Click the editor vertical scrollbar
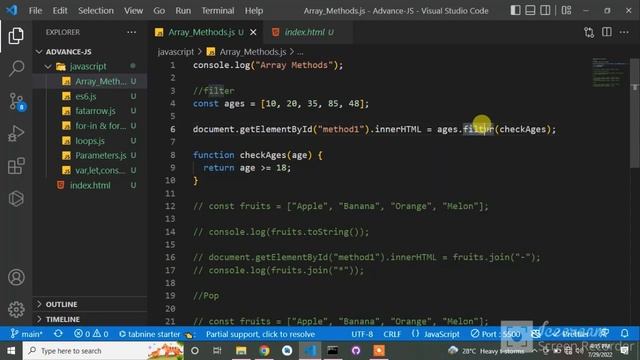 point(635,112)
